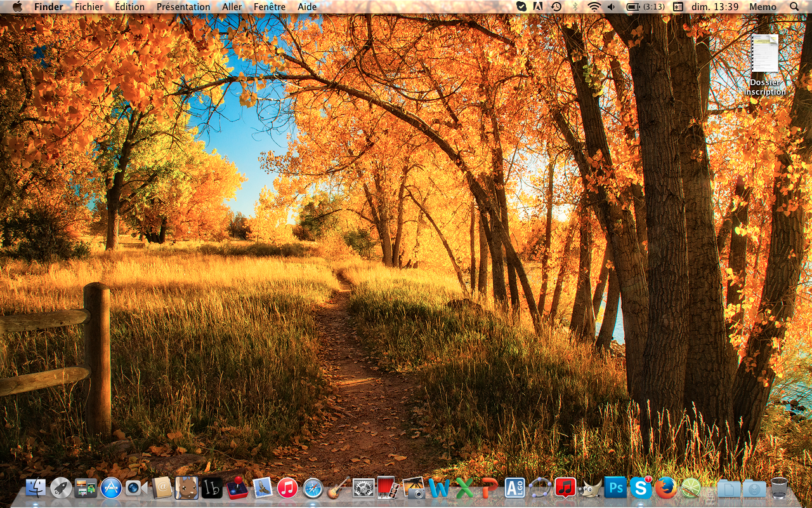Open iTunes in the dock

pyautogui.click(x=287, y=488)
